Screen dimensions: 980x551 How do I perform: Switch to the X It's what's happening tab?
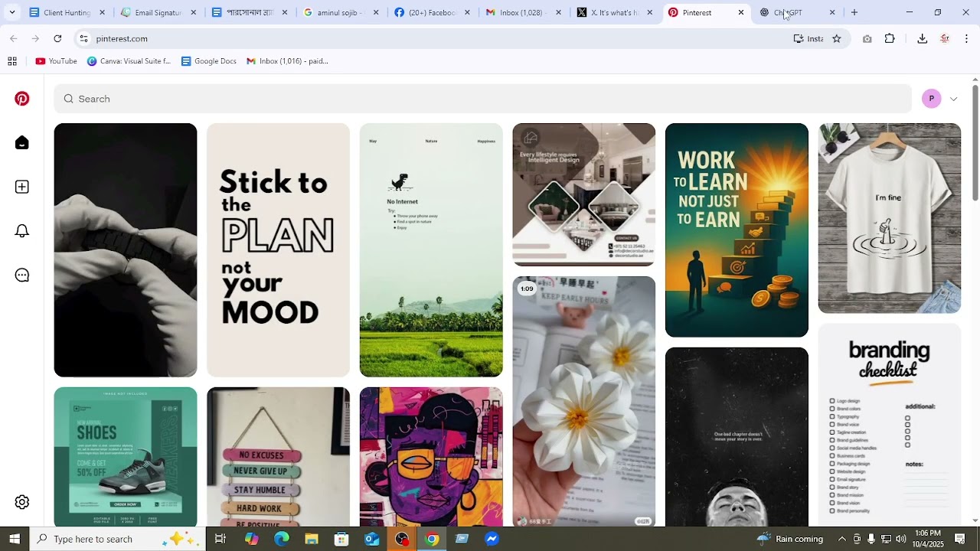pyautogui.click(x=616, y=12)
